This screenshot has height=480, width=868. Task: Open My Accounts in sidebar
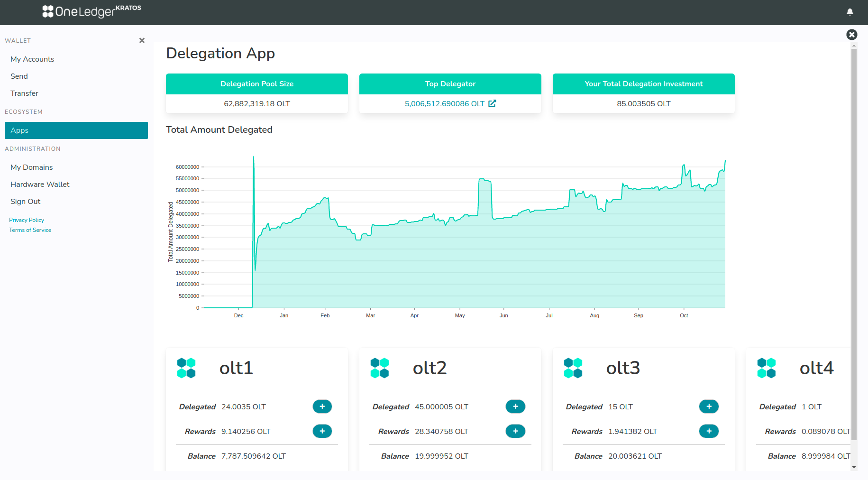(32, 59)
